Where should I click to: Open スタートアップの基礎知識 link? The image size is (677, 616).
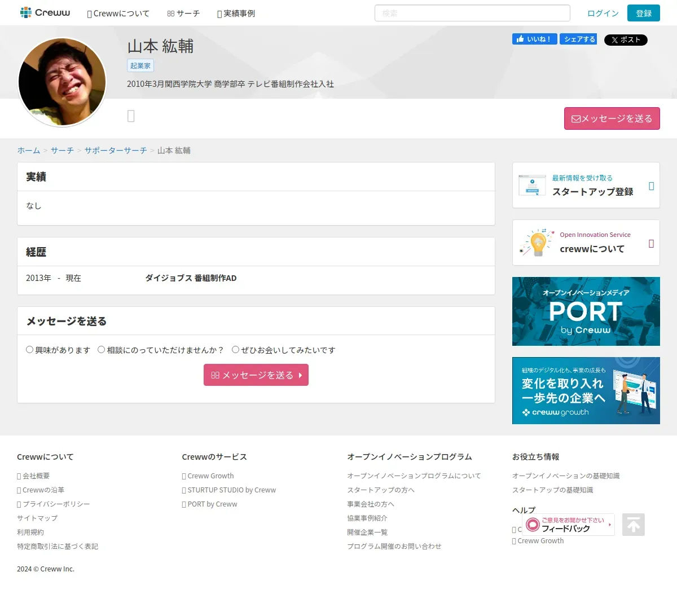pos(553,490)
